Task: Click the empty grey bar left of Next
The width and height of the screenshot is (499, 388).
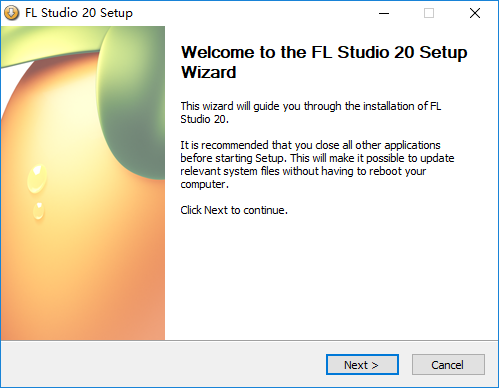Action: point(163,365)
